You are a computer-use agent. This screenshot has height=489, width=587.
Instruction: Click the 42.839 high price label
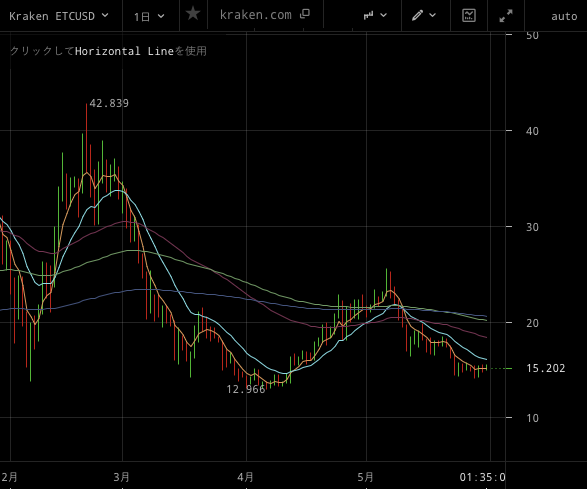coord(109,103)
